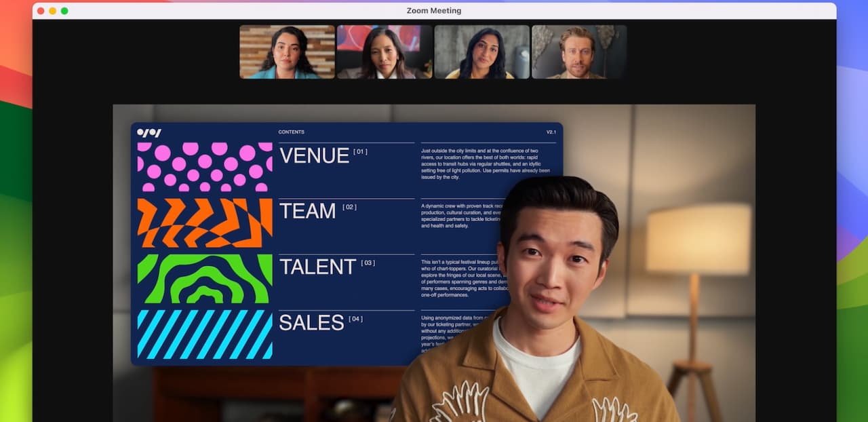Click the third participant's video tile
868x422 pixels.
tap(481, 50)
